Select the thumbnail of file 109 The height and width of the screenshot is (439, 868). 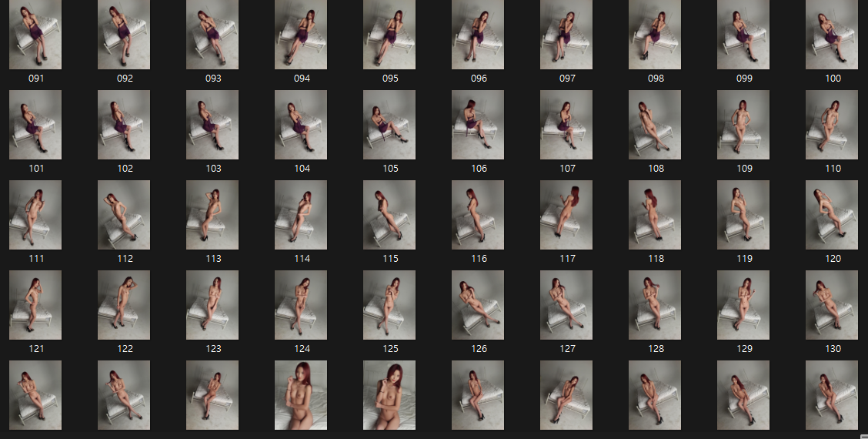pyautogui.click(x=743, y=125)
